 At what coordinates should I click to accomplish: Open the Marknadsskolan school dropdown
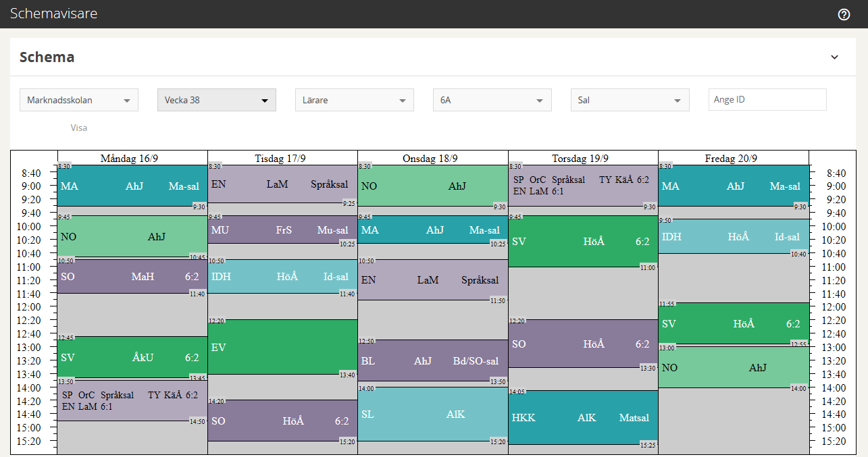coord(79,100)
